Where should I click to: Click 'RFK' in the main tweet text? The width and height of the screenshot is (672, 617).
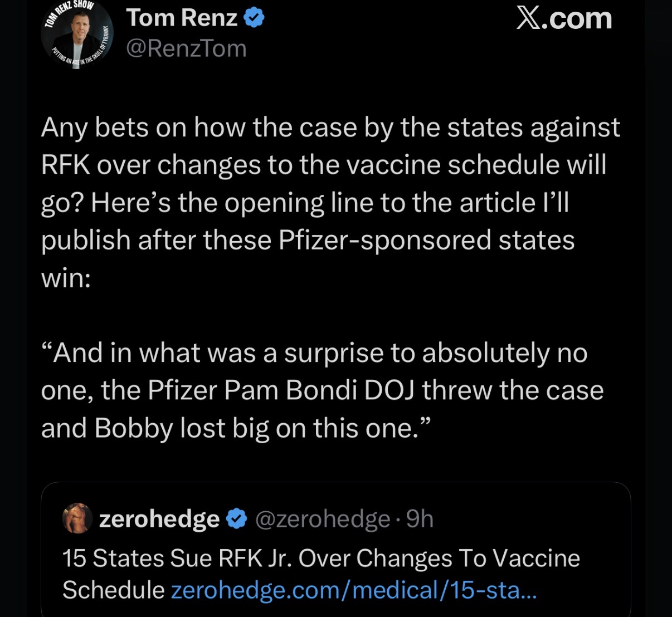click(x=65, y=165)
